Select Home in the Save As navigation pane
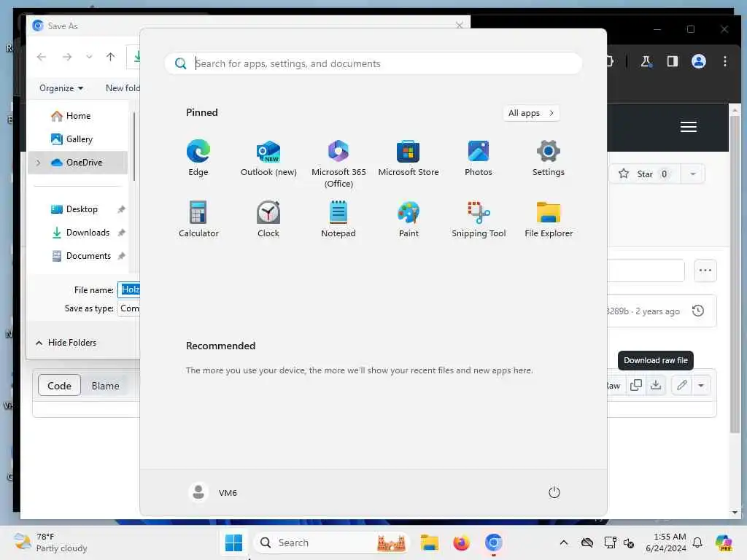Image resolution: width=747 pixels, height=560 pixels. 78,116
